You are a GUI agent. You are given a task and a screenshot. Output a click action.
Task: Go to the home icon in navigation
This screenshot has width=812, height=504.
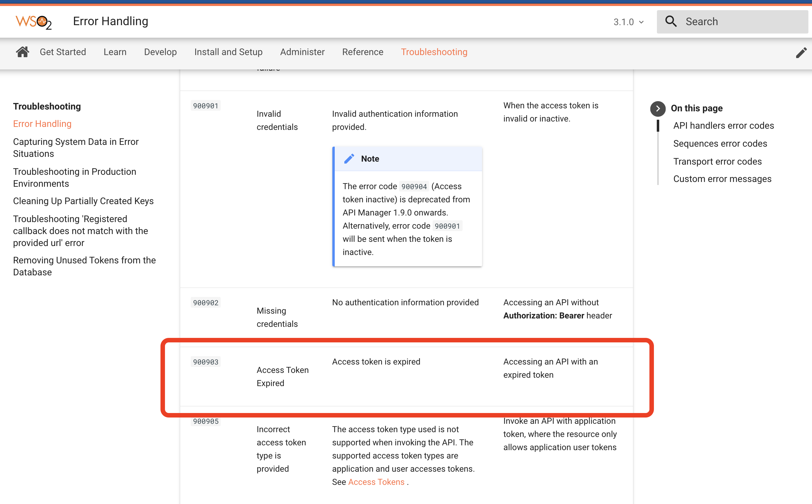tap(22, 52)
